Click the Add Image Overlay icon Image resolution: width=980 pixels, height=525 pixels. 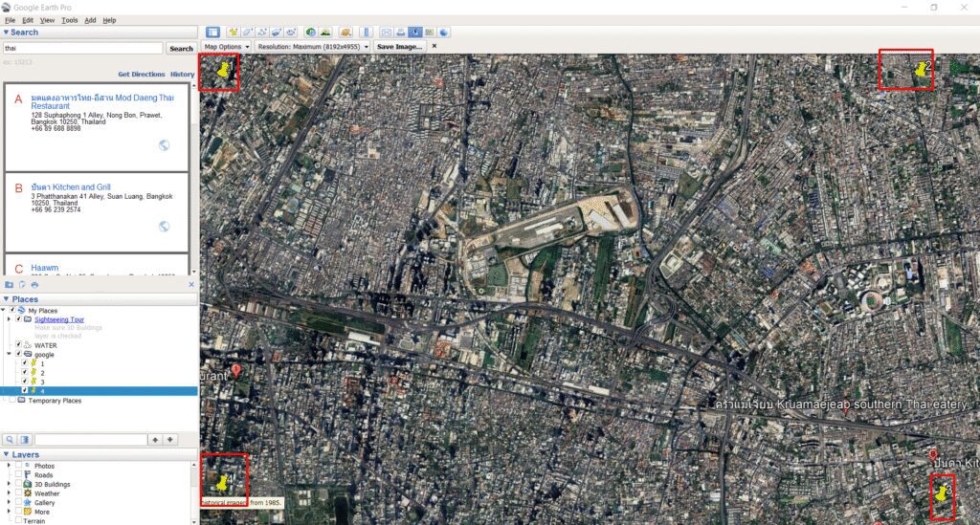pos(277,32)
